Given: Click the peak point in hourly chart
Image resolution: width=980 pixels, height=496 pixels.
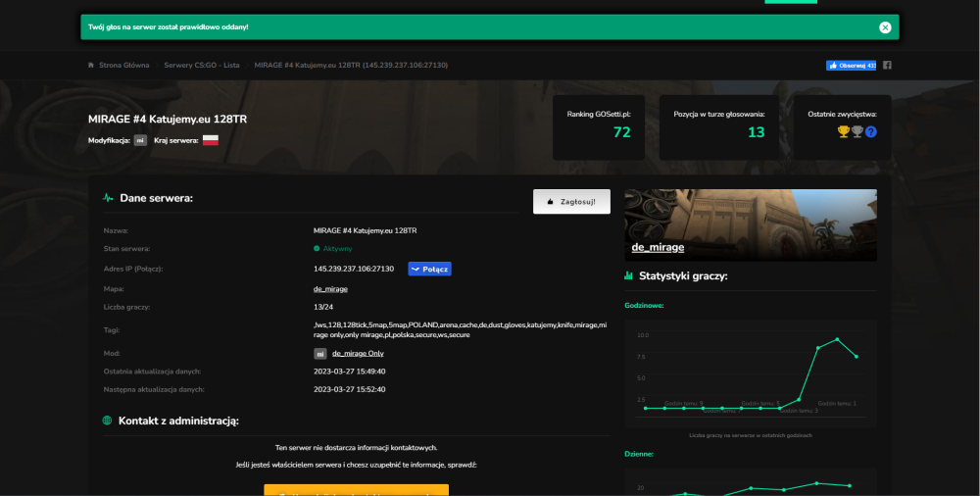Looking at the screenshot, I should (x=837, y=339).
